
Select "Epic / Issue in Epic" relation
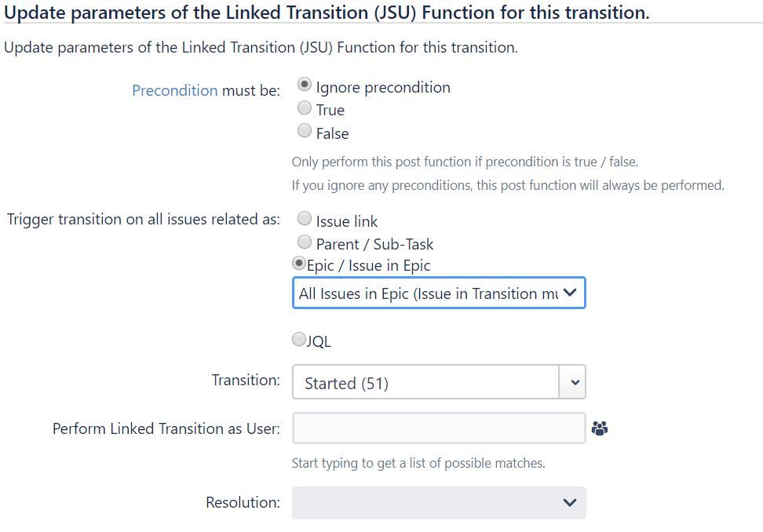pos(298,264)
